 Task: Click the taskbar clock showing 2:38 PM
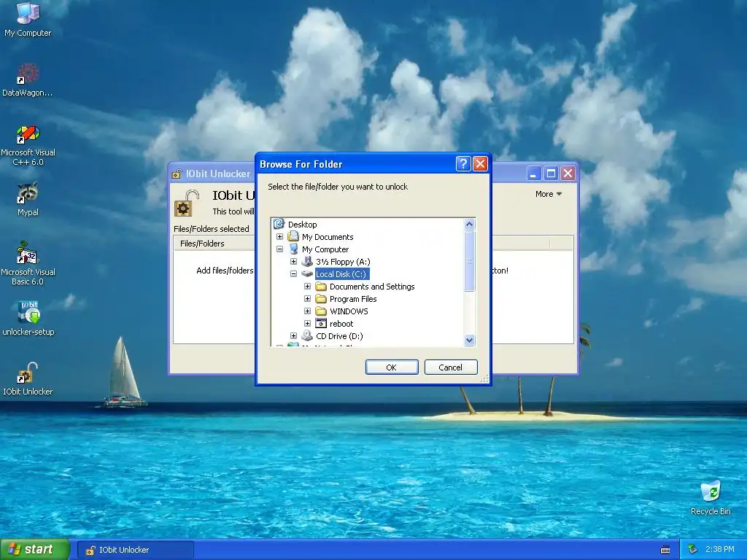click(x=719, y=550)
